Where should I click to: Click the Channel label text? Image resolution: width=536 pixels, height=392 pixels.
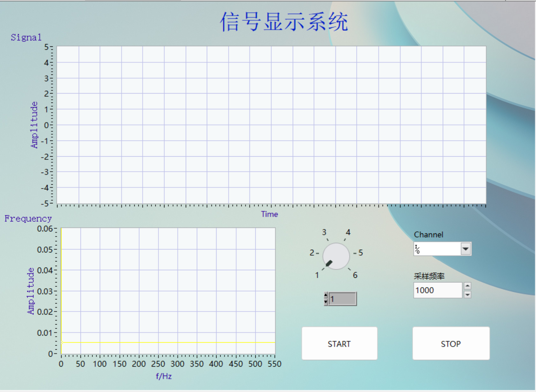[x=428, y=235]
